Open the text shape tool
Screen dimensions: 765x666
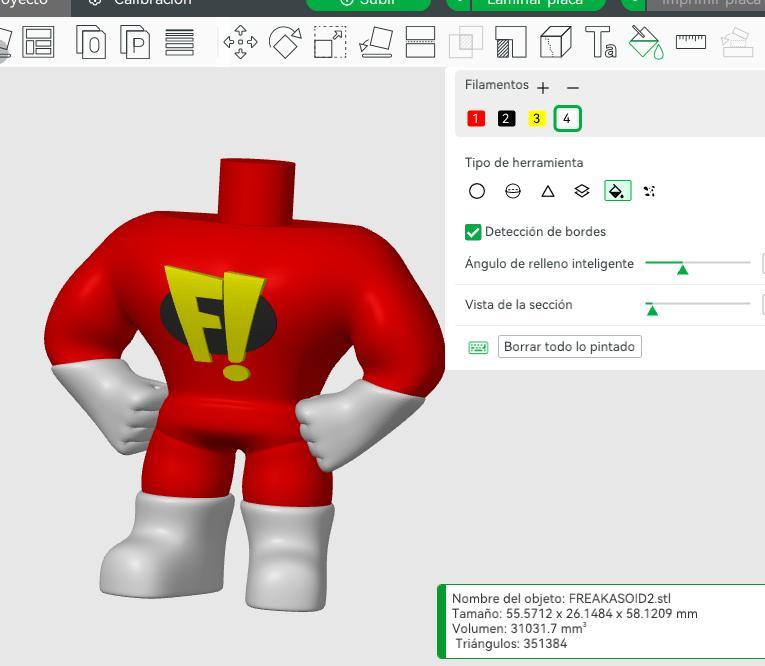(x=601, y=42)
